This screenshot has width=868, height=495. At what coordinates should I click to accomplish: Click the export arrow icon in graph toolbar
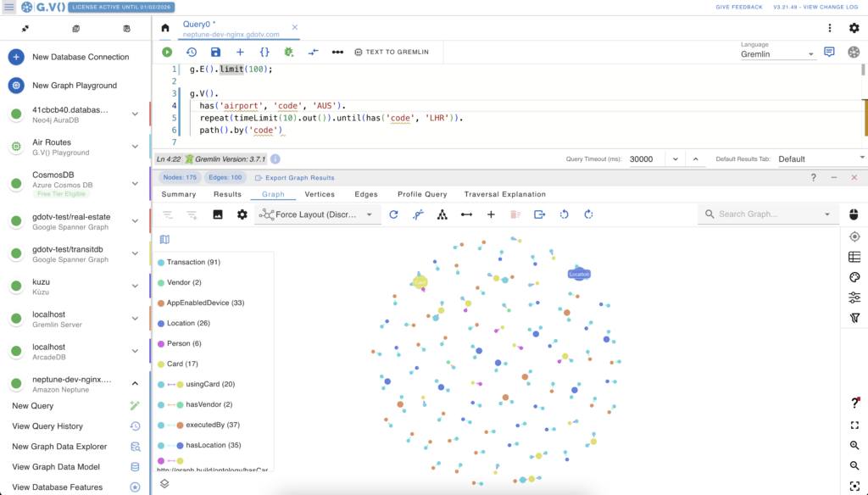(x=540, y=214)
